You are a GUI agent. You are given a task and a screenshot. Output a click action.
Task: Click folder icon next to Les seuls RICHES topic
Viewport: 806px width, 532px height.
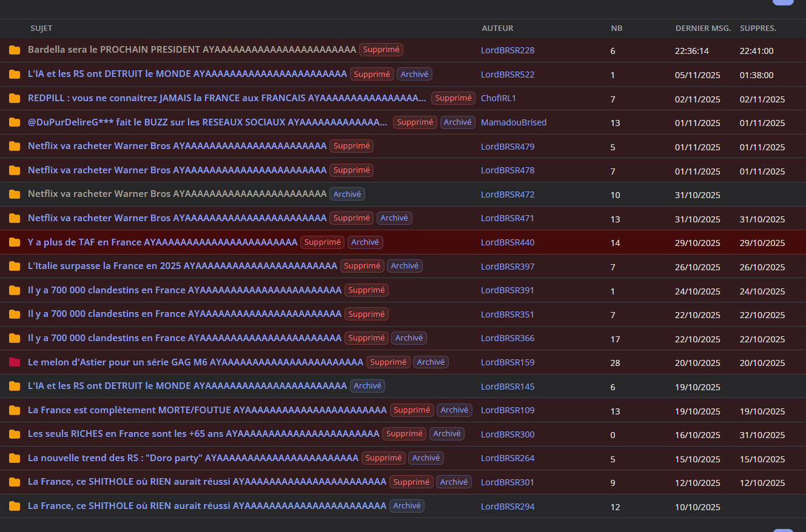tap(15, 434)
